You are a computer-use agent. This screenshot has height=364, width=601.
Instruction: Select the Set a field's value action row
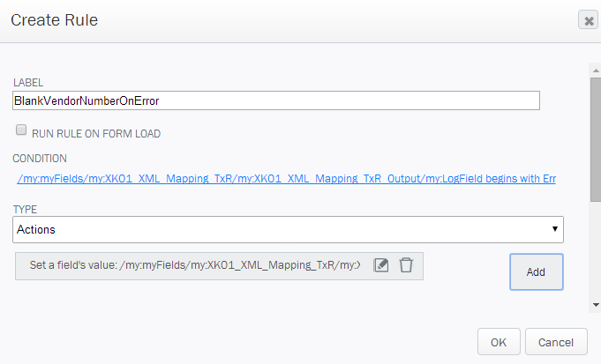[219, 266]
